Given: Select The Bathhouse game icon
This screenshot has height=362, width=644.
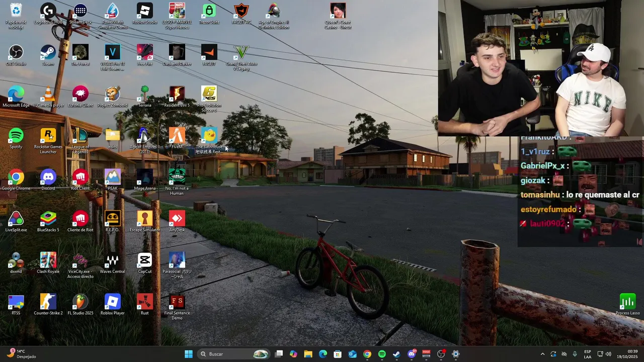Looking at the screenshot, I should [x=209, y=141].
